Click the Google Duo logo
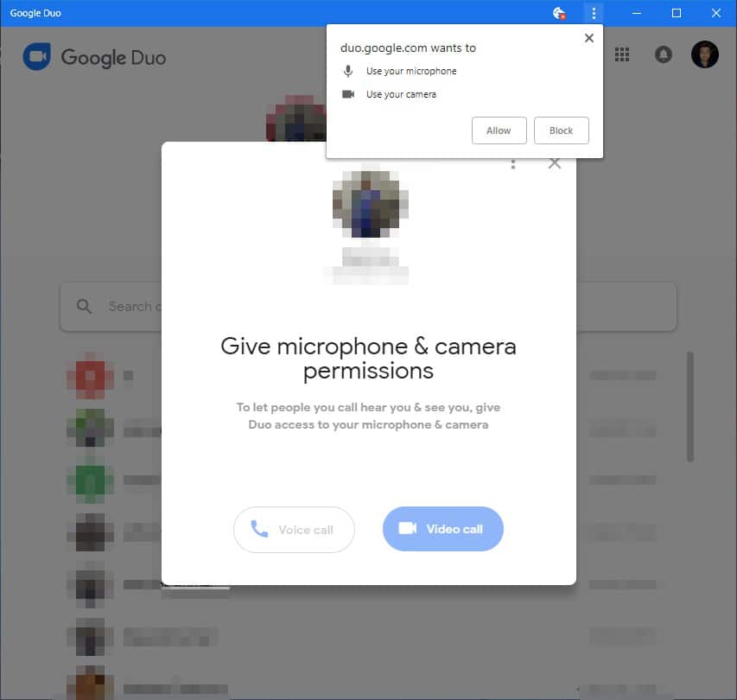The height and width of the screenshot is (700, 737). point(94,57)
